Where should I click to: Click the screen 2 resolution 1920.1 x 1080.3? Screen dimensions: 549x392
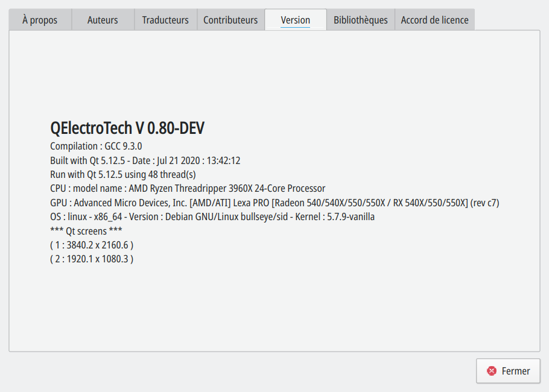point(92,259)
